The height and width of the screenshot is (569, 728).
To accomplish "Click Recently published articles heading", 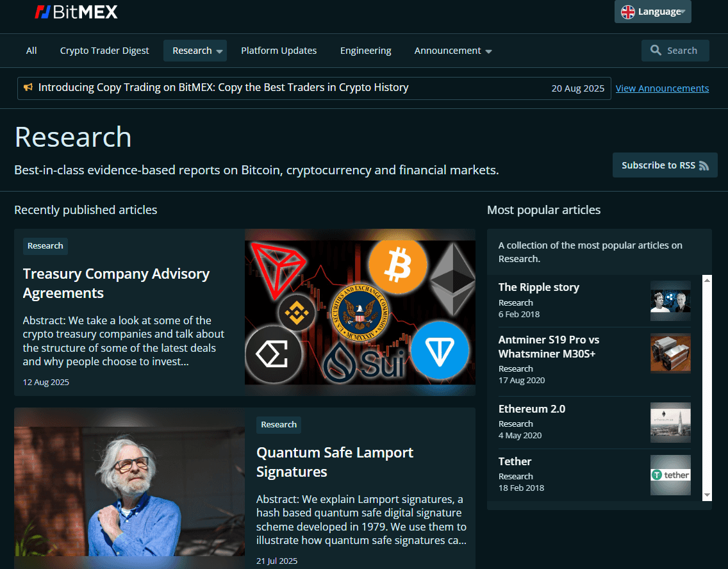I will (x=85, y=210).
